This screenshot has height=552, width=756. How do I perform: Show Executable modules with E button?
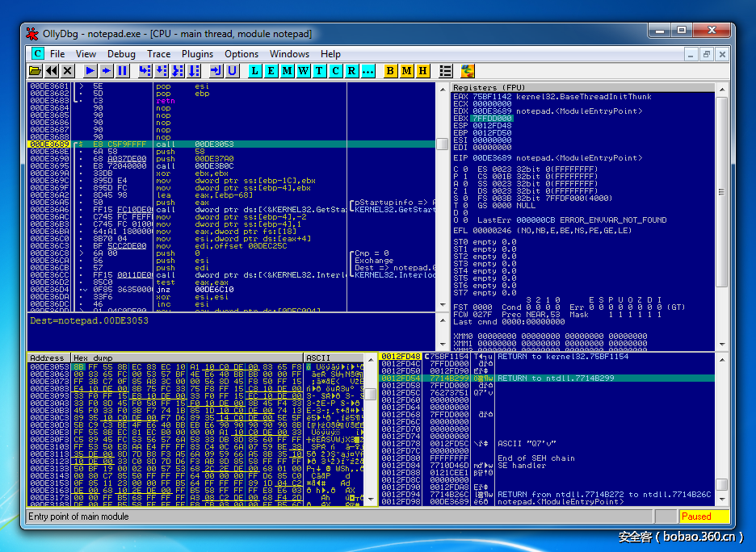tap(271, 71)
